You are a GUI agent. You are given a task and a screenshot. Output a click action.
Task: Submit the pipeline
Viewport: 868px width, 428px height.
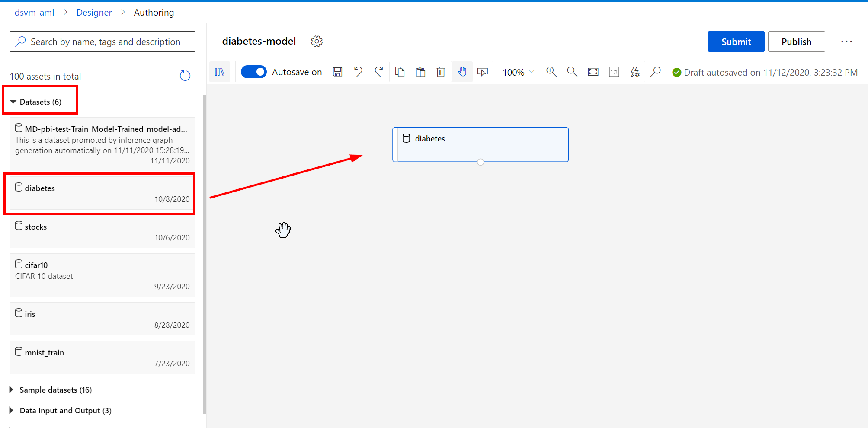point(736,42)
